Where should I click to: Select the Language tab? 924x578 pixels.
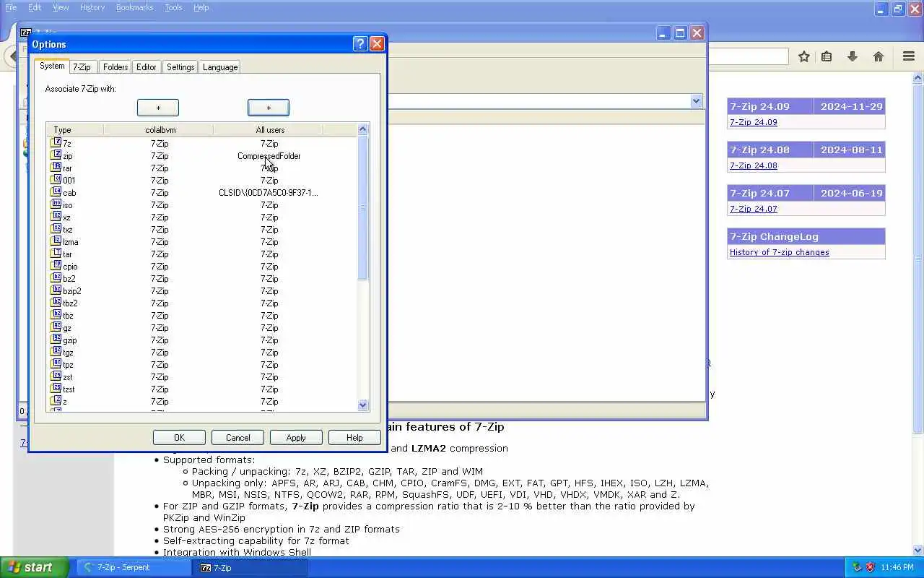[x=220, y=67]
